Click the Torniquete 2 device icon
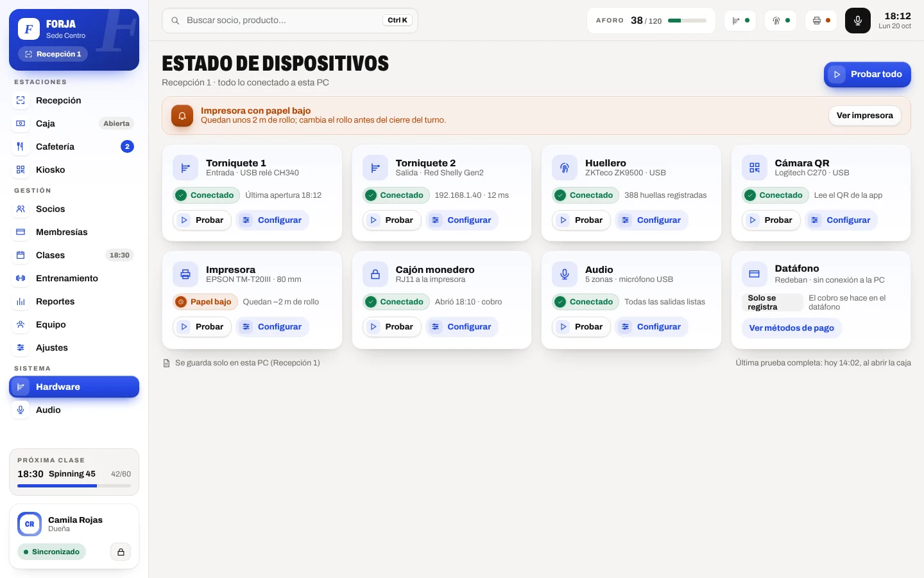 coord(375,168)
